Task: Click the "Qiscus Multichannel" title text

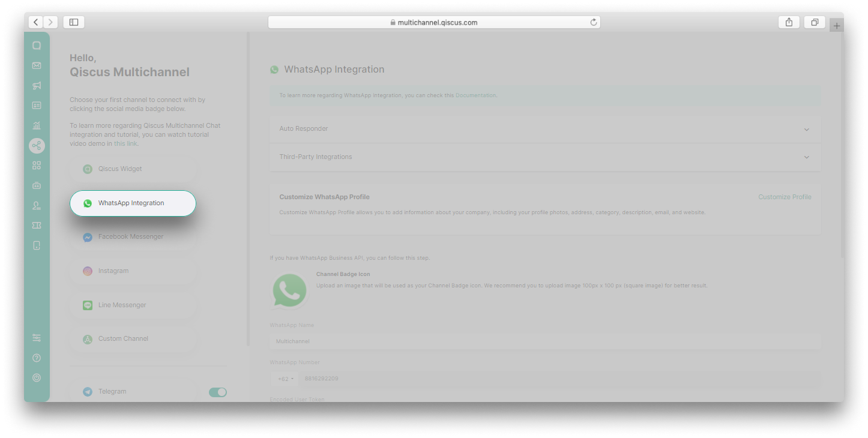Action: 130,72
